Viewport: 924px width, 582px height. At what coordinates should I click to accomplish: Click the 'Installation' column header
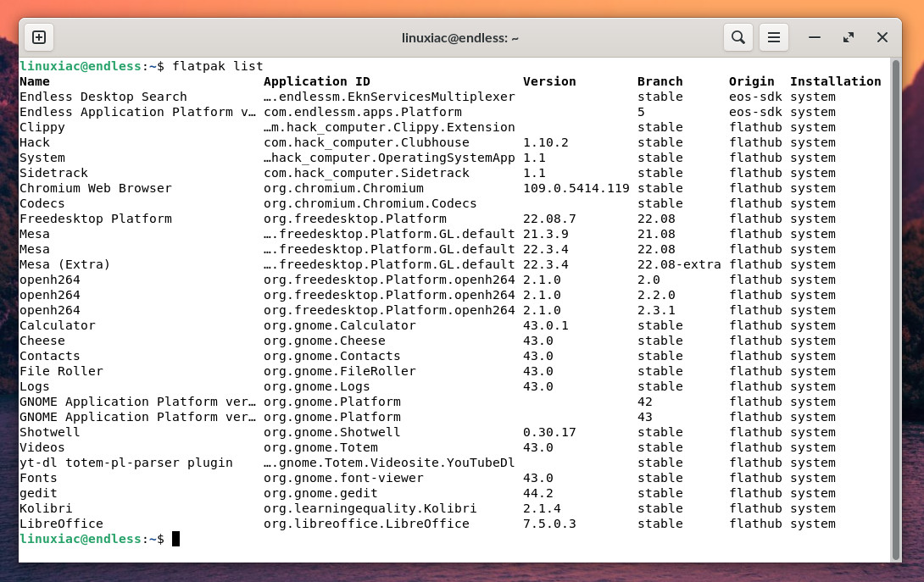(836, 81)
